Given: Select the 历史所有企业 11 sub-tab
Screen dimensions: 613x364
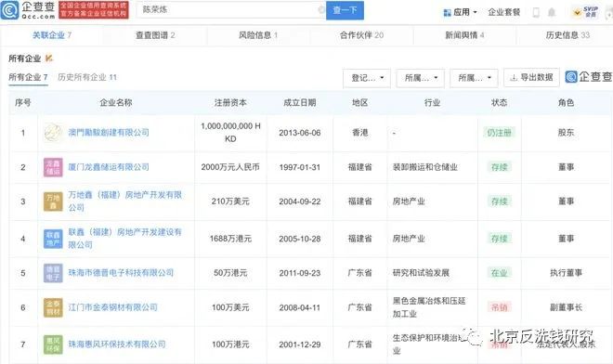Looking at the screenshot, I should point(87,77).
